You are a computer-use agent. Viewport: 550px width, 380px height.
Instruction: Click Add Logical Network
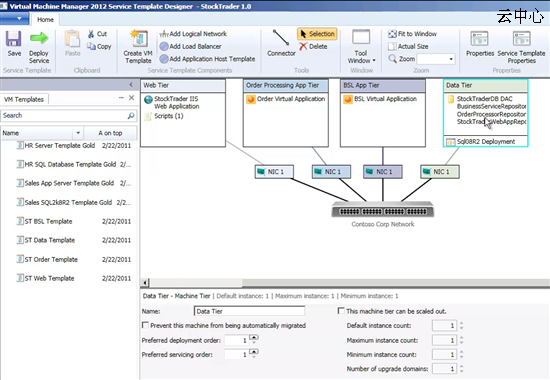(193, 34)
